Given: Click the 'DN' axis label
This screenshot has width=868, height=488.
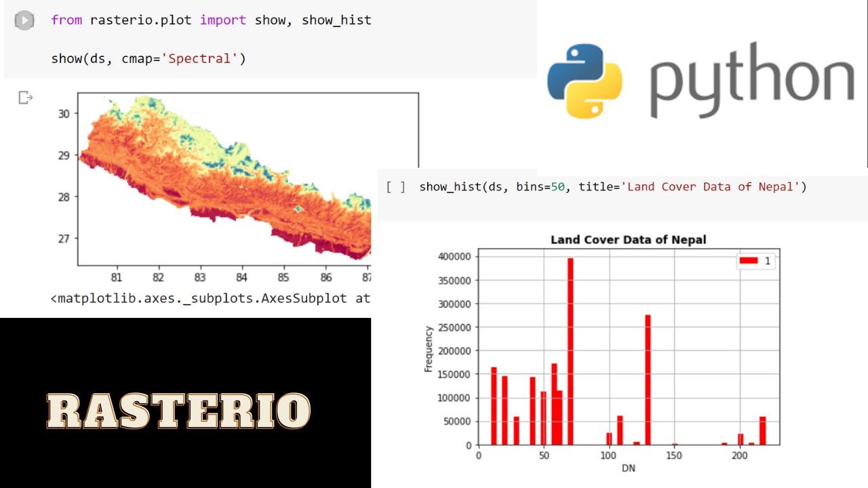Looking at the screenshot, I should [x=629, y=468].
